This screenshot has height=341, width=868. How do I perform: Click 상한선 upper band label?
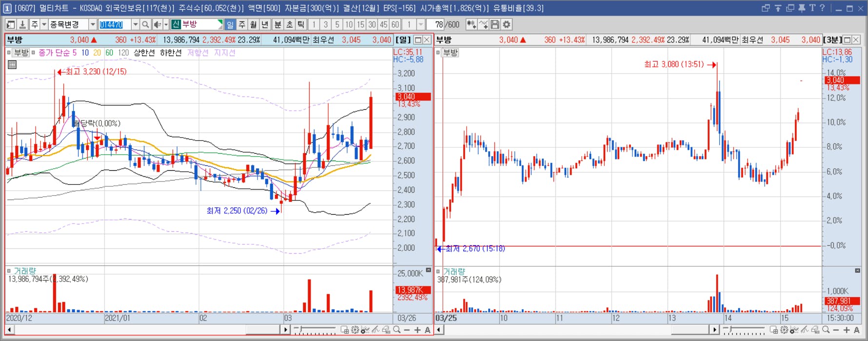[144, 53]
